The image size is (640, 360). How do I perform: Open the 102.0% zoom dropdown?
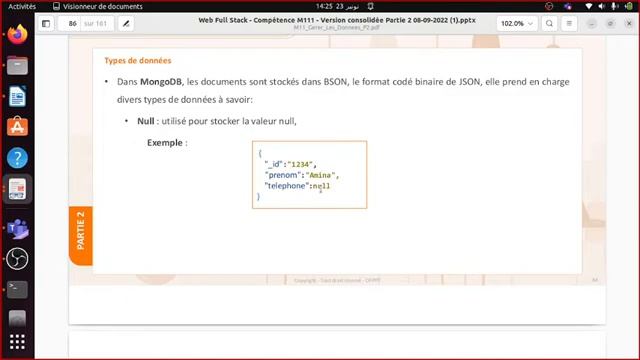[x=517, y=24]
